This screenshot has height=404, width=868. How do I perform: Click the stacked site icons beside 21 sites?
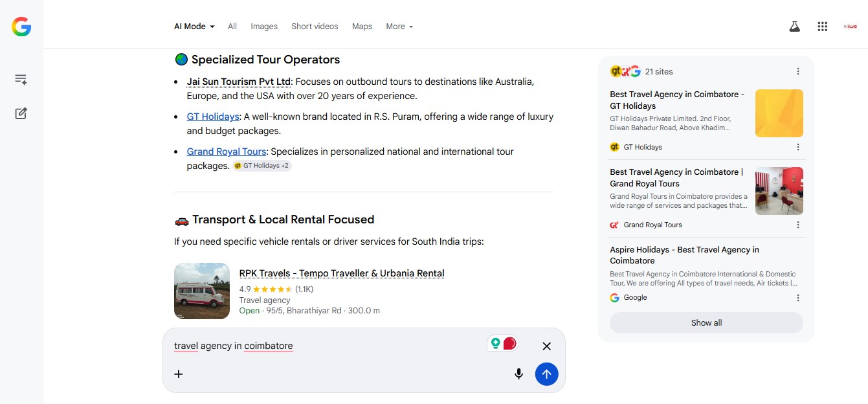pos(625,71)
